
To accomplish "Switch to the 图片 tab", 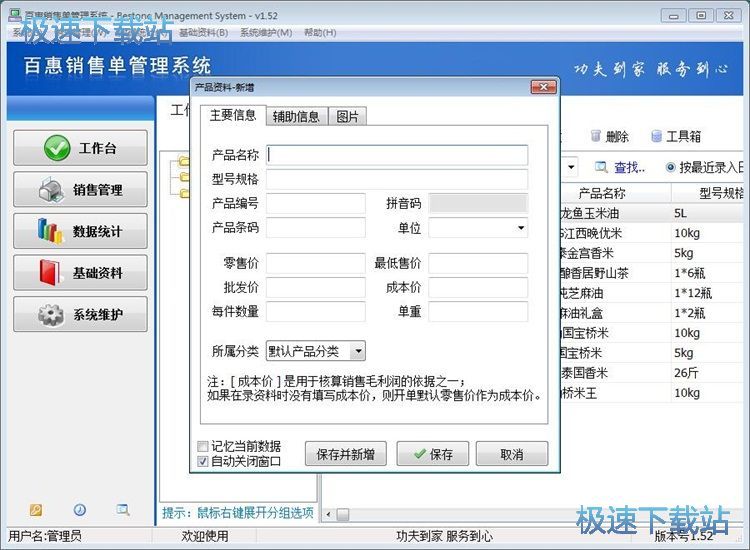I will (x=348, y=116).
